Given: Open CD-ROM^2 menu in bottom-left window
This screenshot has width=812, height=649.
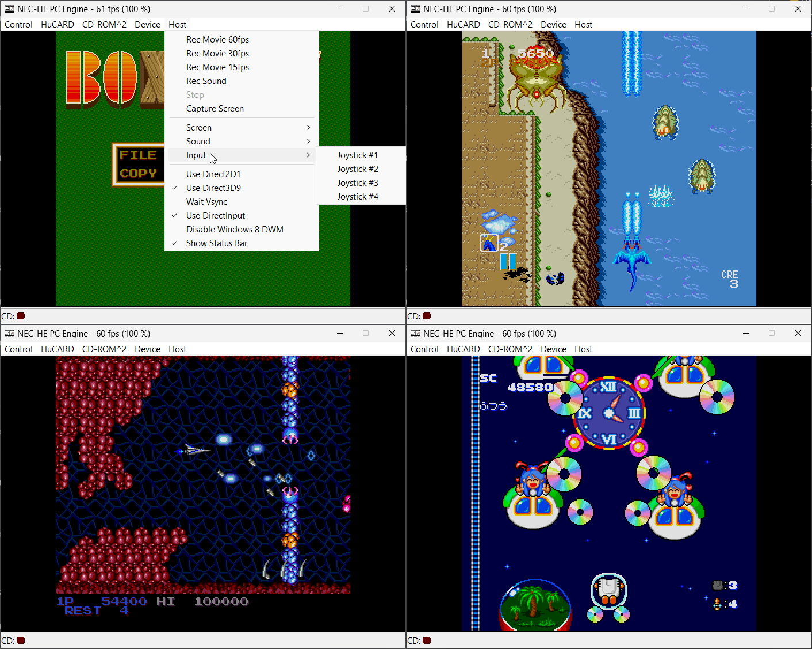Looking at the screenshot, I should [x=104, y=349].
